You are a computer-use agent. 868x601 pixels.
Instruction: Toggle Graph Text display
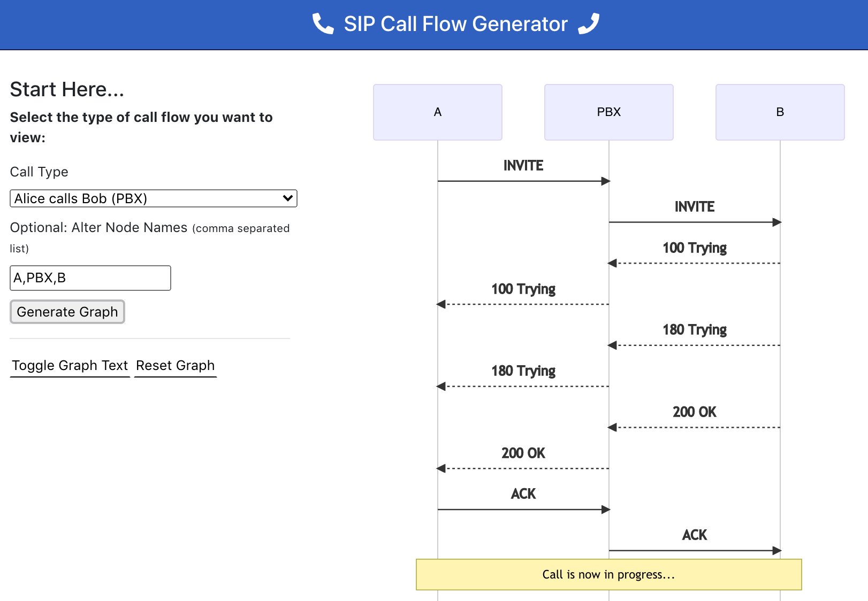tap(70, 365)
